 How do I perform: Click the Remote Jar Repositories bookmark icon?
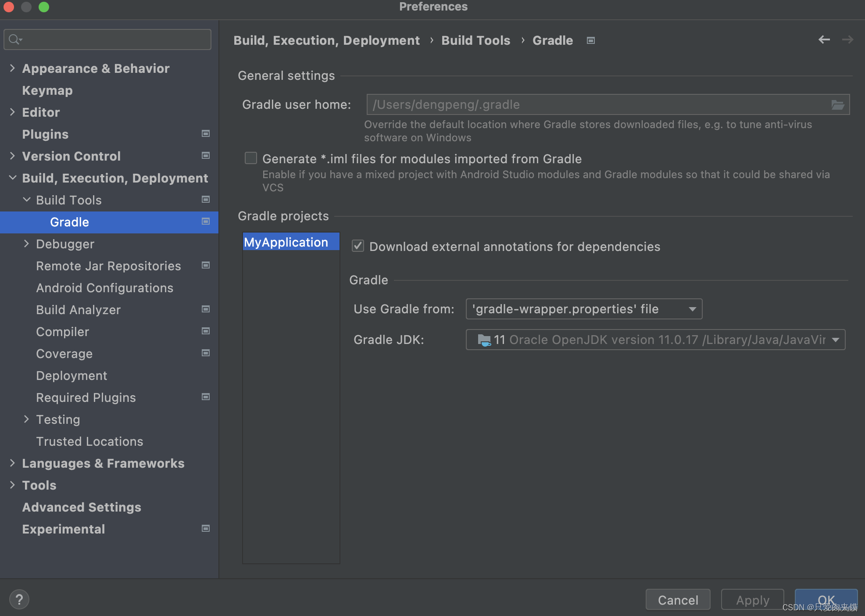point(207,265)
